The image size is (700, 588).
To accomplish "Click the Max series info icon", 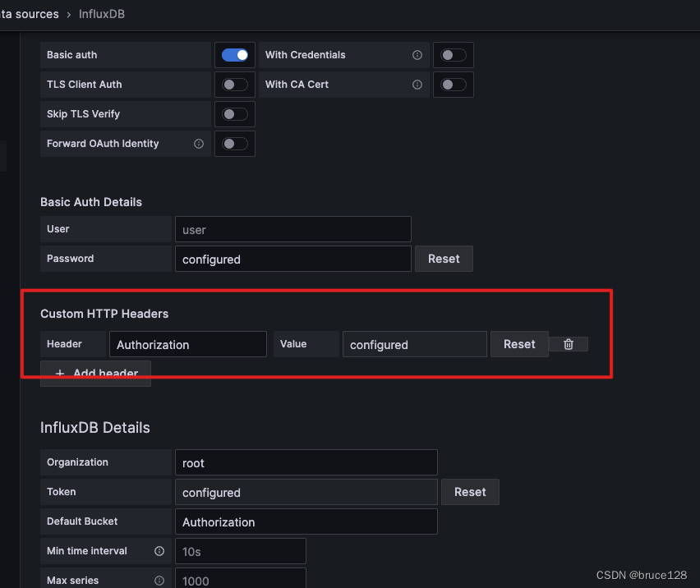I will point(159,581).
